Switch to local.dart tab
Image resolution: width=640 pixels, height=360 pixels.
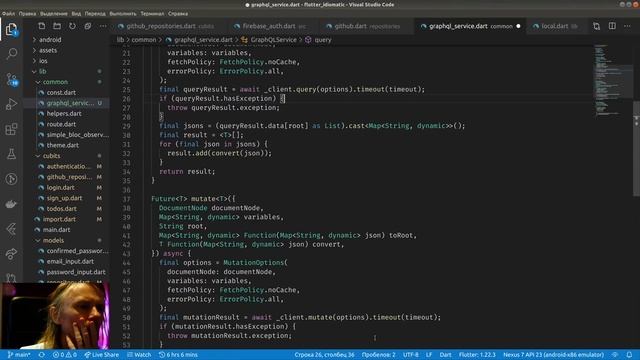pos(556,26)
